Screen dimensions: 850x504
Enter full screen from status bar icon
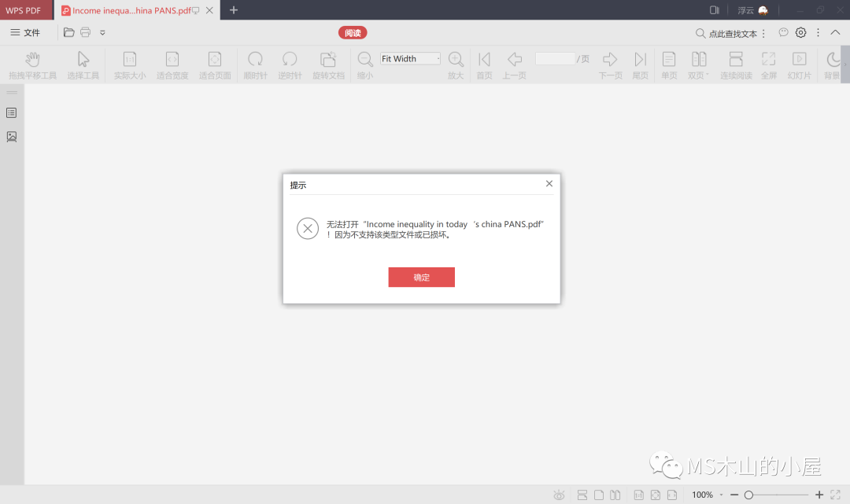click(835, 495)
